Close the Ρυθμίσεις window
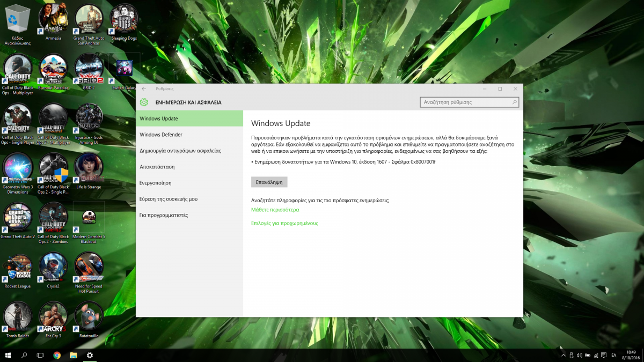This screenshot has height=362, width=644. pos(516,88)
